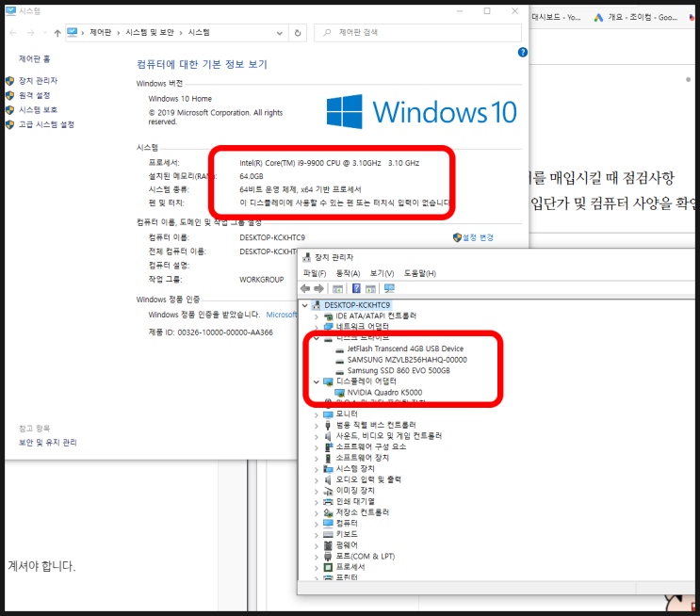Click the blue help icon in System window
This screenshot has width=700, height=616.
[x=522, y=52]
